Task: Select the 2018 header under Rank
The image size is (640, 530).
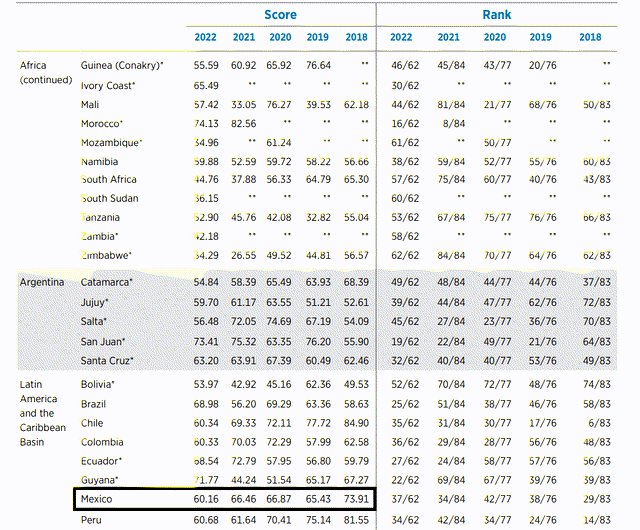Action: 590,37
